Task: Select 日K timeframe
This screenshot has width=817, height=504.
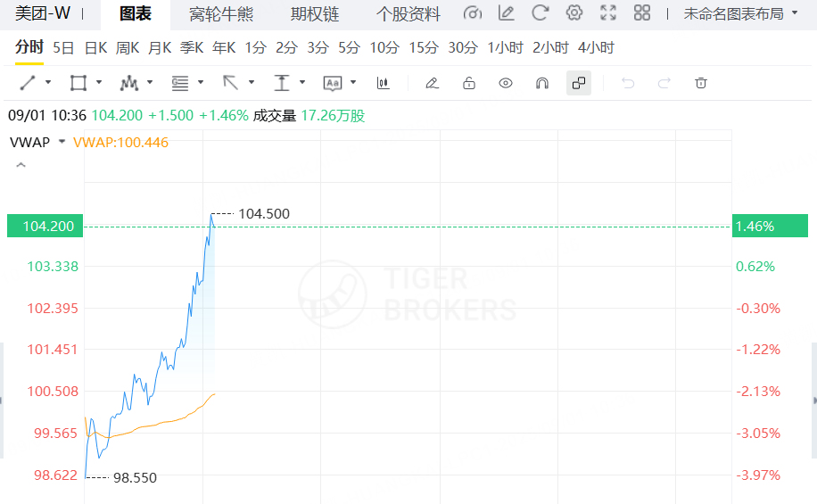Action: (95, 48)
